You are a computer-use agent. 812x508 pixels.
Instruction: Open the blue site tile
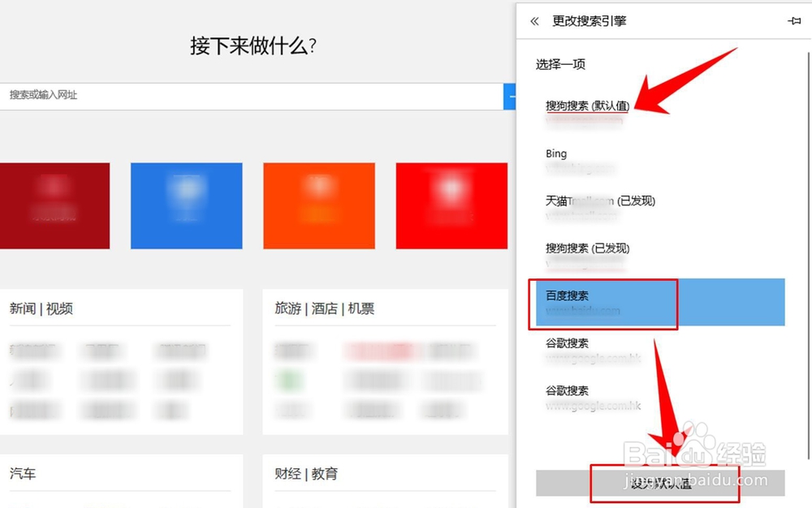coord(187,206)
